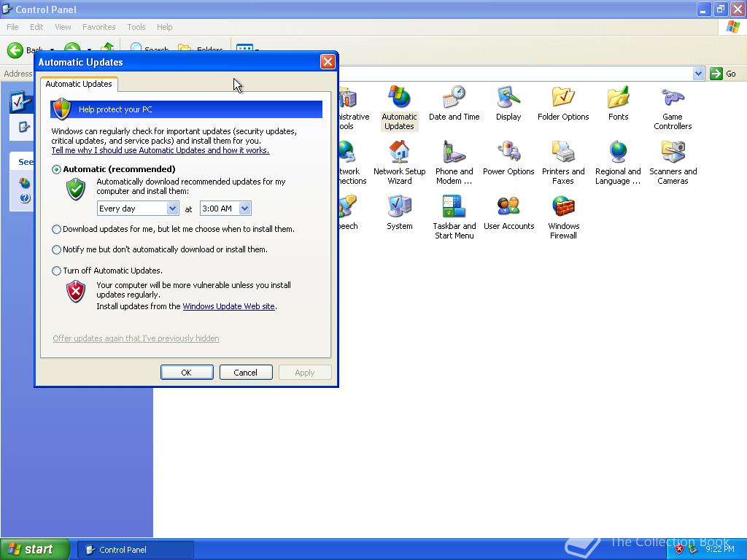Click the red shield icon under Turn off
This screenshot has width=747, height=560.
[76, 292]
